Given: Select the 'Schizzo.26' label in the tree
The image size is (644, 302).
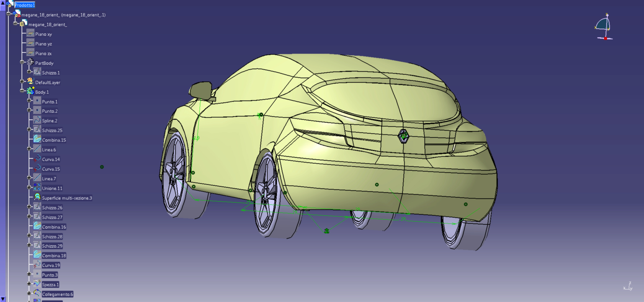Looking at the screenshot, I should (52, 208).
